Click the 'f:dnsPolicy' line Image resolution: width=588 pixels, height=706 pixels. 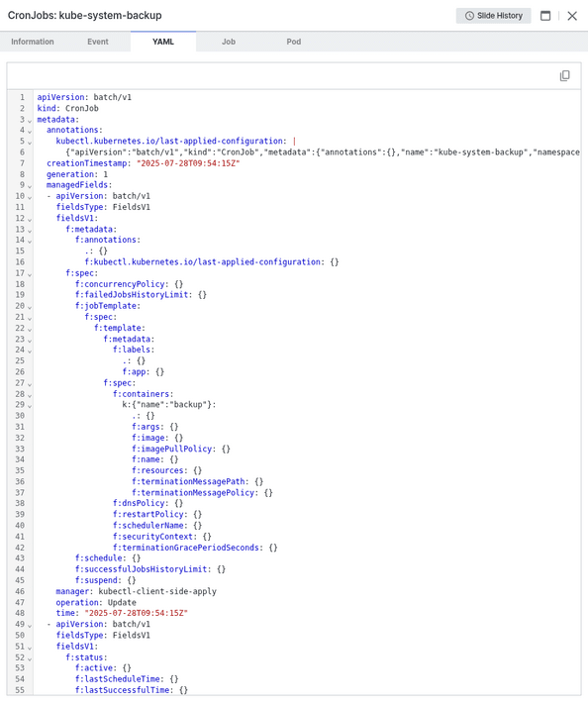(148, 503)
